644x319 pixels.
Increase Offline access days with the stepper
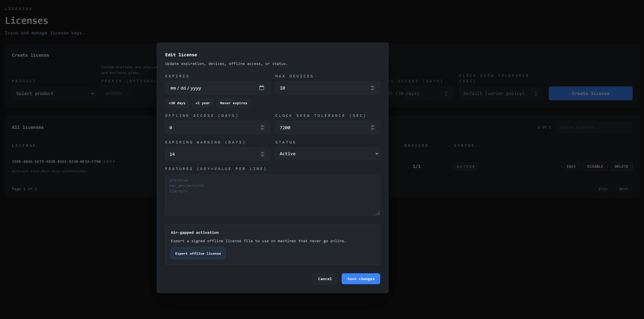coord(262,126)
